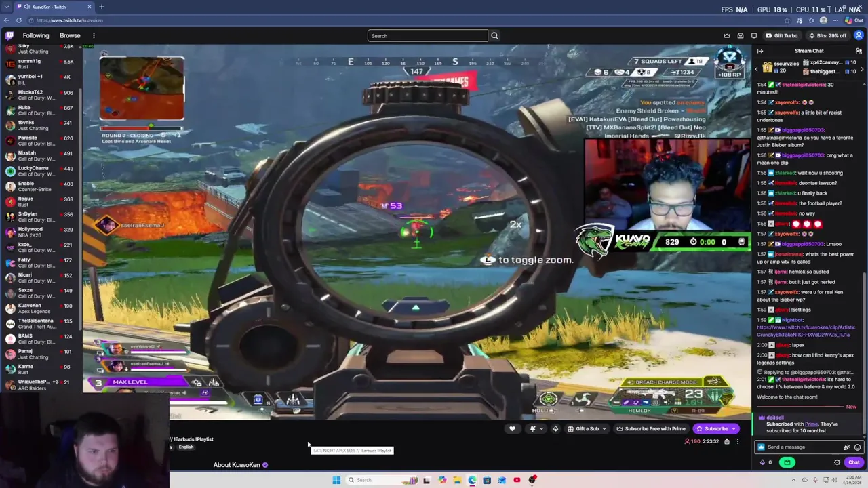Click the magnifier search button

pos(494,35)
